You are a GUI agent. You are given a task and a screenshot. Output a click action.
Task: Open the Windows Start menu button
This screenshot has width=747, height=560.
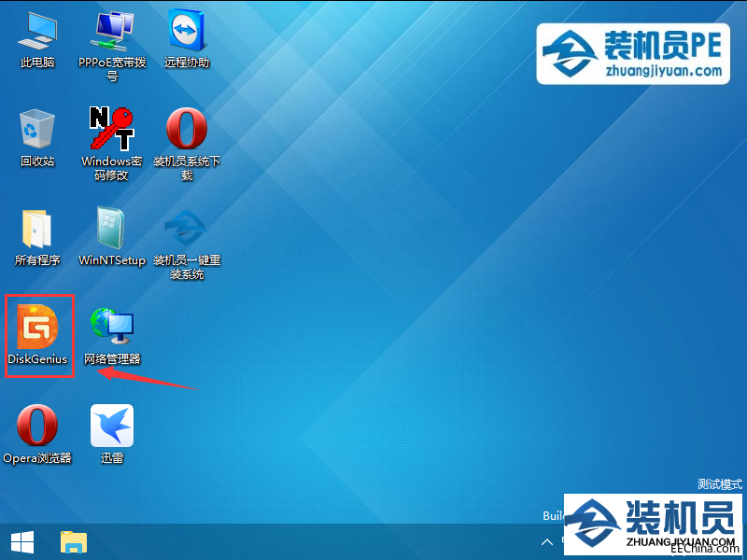pos(21,542)
